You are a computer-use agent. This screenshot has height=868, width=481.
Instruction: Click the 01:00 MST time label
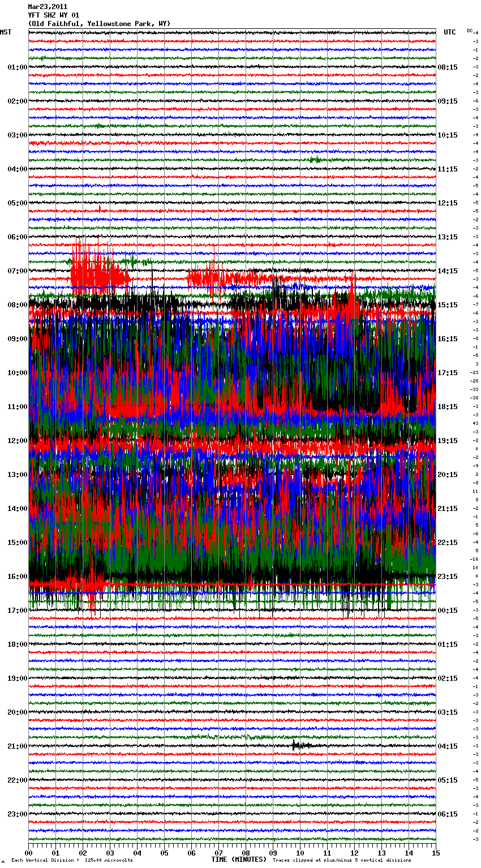pyautogui.click(x=18, y=67)
